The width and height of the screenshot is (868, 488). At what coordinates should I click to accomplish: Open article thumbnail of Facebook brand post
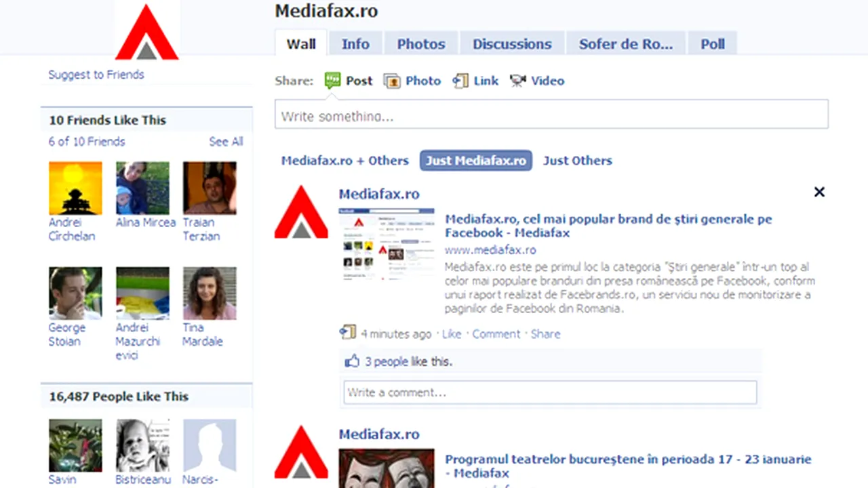[x=387, y=244]
